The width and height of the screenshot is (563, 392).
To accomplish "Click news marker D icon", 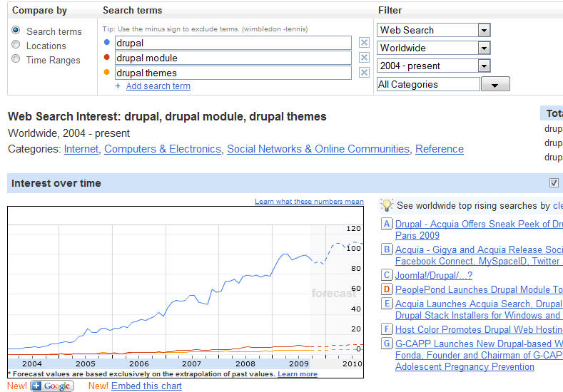I will point(387,289).
